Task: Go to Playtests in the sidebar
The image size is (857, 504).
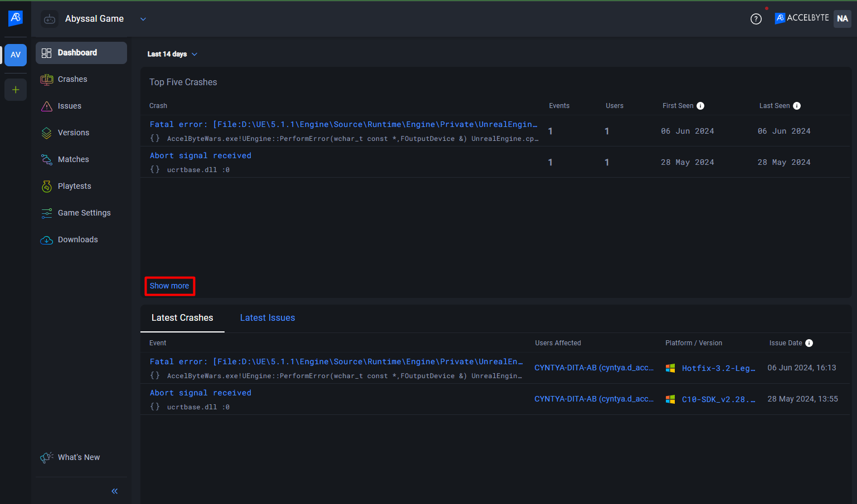Action: click(x=81, y=187)
